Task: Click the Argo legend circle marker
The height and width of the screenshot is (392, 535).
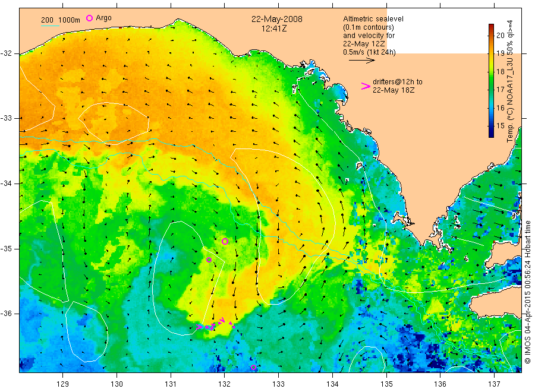Action: 89,18
